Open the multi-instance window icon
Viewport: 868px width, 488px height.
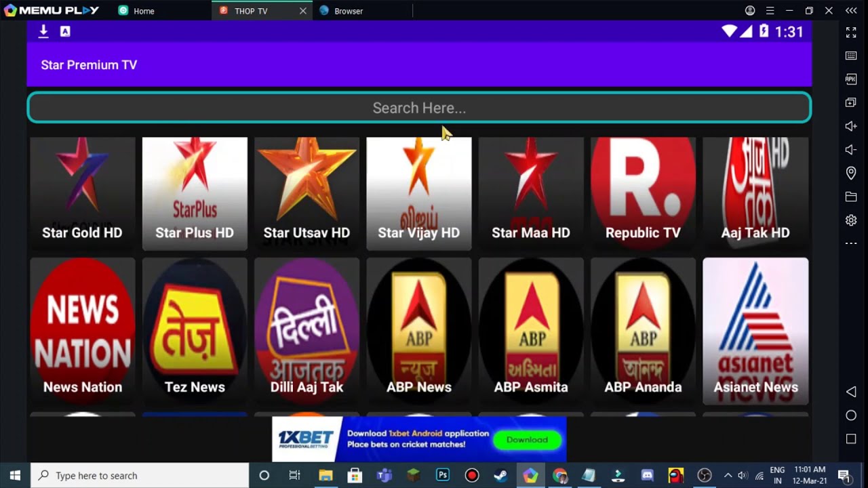[x=851, y=102]
